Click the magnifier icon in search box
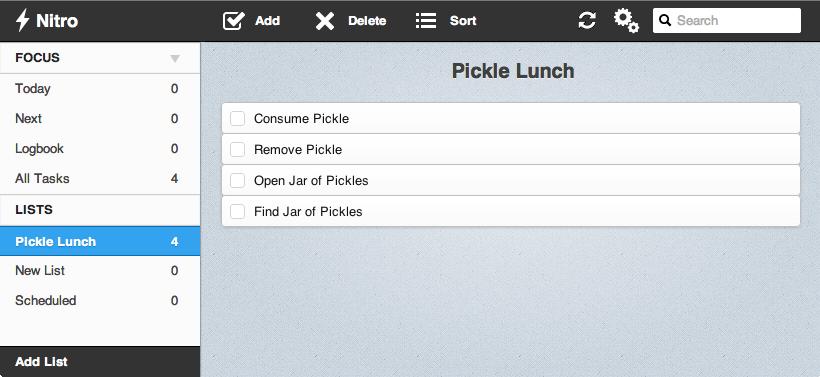Screen dimensions: 820x377 coord(665,20)
